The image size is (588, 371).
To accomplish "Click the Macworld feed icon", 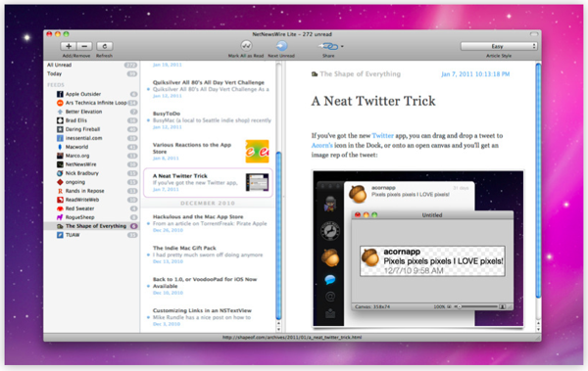I will click(60, 147).
